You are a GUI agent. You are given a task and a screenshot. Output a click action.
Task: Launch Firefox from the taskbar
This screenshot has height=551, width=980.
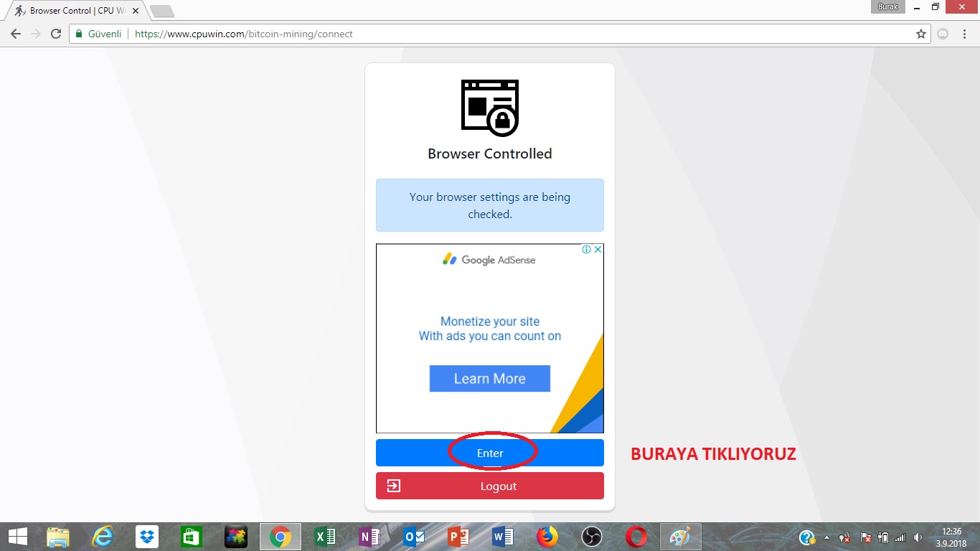pyautogui.click(x=547, y=537)
